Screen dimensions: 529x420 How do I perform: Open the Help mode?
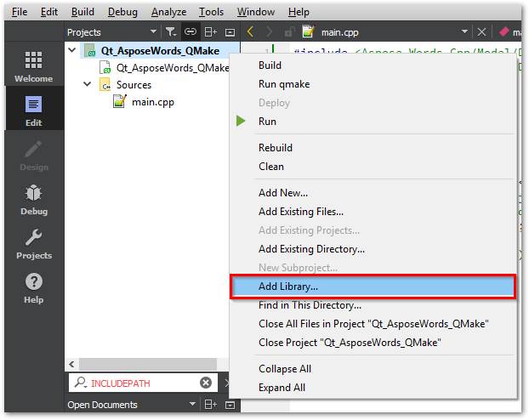pyautogui.click(x=33, y=287)
